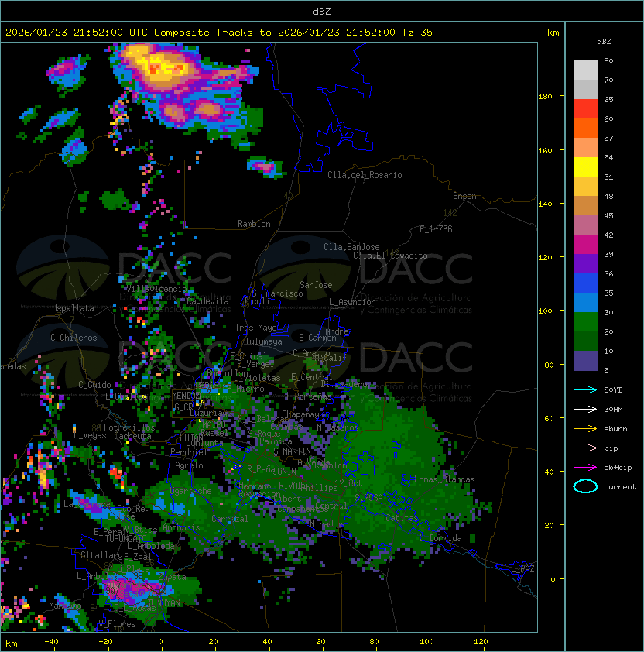This screenshot has height=652, width=644.
Task: Click the Ramblon label near top center
Action: [254, 224]
